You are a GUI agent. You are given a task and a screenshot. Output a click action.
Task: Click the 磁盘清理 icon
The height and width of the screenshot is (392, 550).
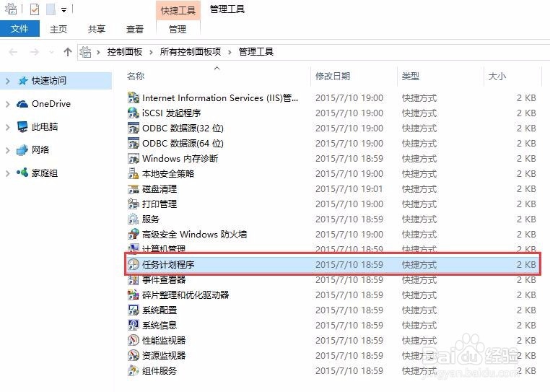134,189
